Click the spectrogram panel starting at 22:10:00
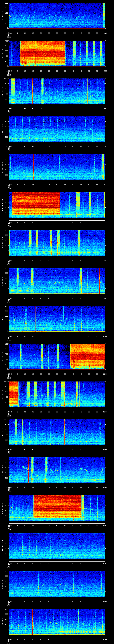The height and width of the screenshot is (644, 114). point(57,357)
